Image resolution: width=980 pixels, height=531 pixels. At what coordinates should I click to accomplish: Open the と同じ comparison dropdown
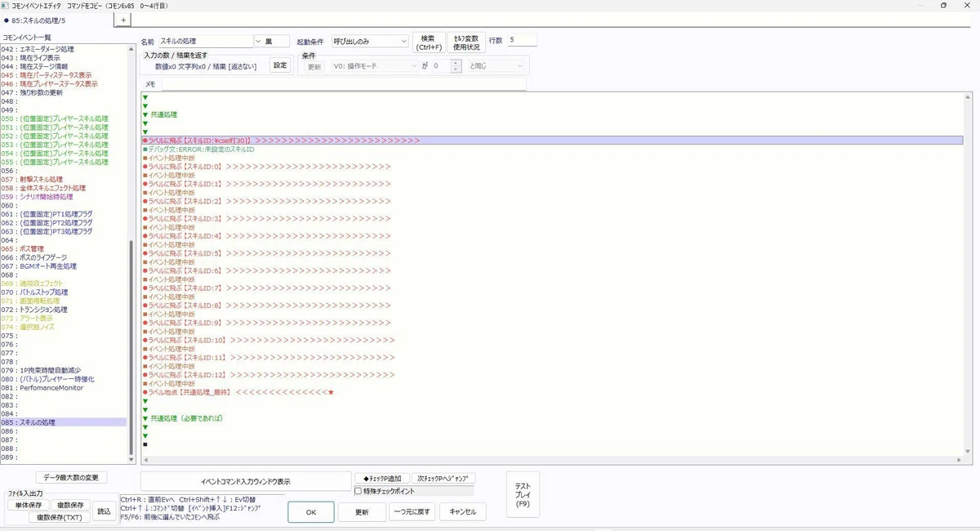[x=496, y=66]
